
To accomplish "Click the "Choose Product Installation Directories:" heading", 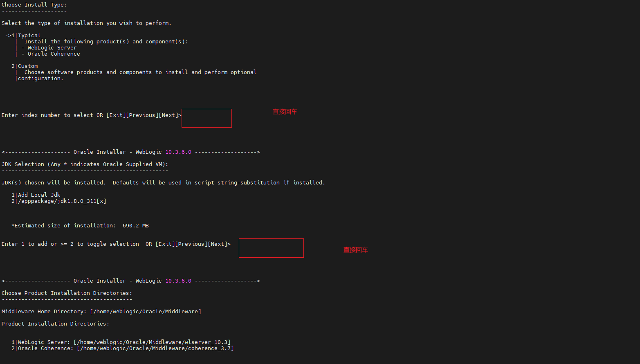I will pyautogui.click(x=67, y=293).
